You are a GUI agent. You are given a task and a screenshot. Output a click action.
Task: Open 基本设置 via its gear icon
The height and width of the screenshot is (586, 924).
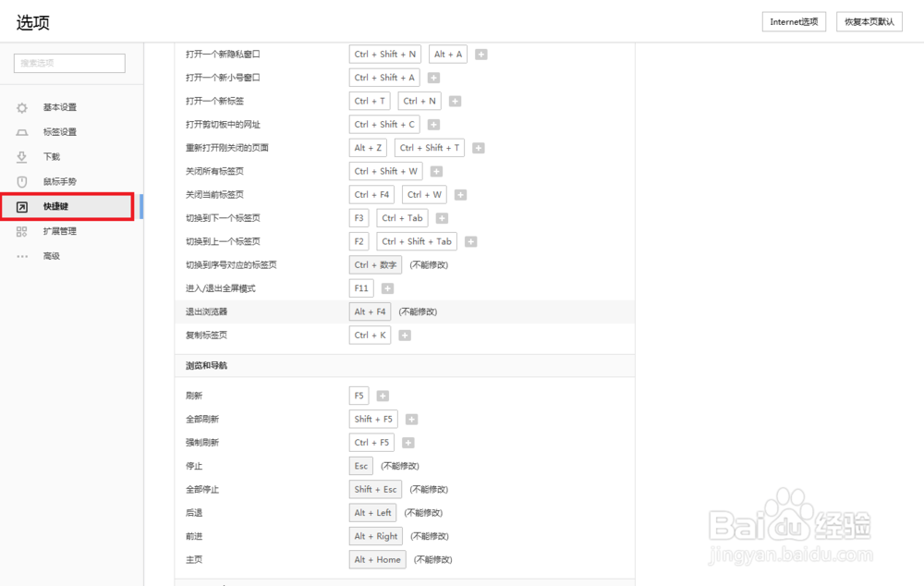click(21, 107)
